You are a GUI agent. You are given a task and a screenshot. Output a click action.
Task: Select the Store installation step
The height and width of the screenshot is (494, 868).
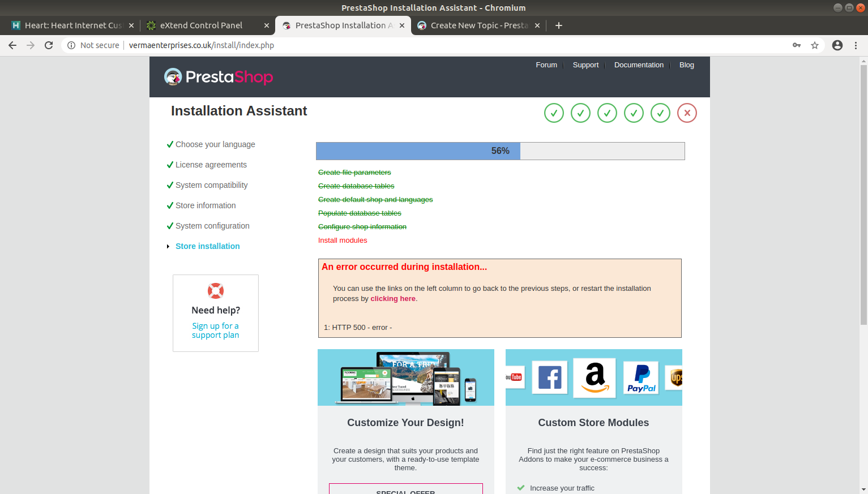click(208, 246)
